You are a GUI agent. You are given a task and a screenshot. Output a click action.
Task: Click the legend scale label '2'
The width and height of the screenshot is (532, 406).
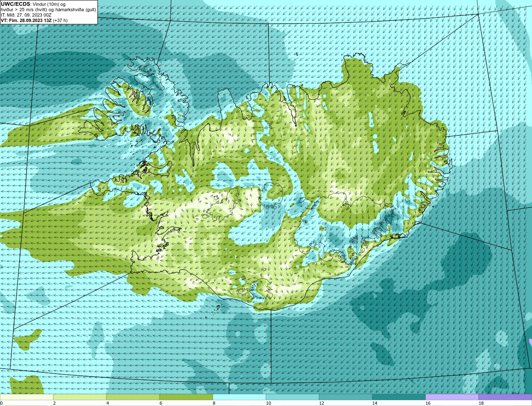(54, 403)
